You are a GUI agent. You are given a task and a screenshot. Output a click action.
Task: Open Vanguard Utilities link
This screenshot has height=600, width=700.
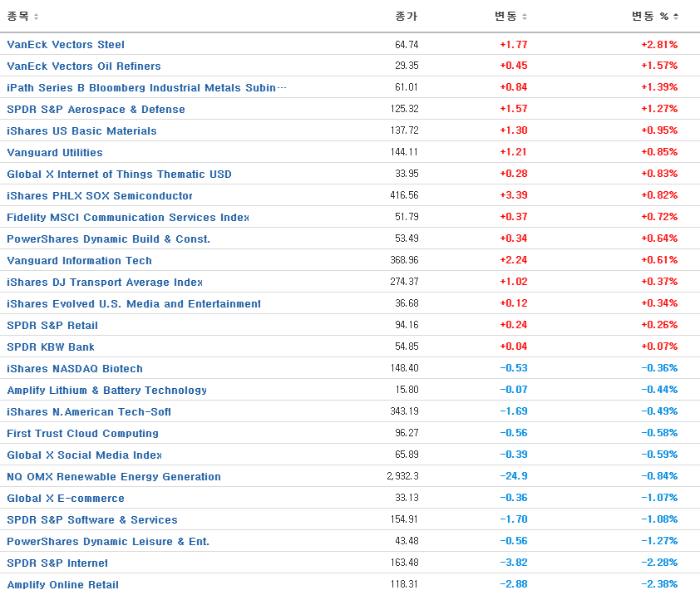click(x=55, y=153)
